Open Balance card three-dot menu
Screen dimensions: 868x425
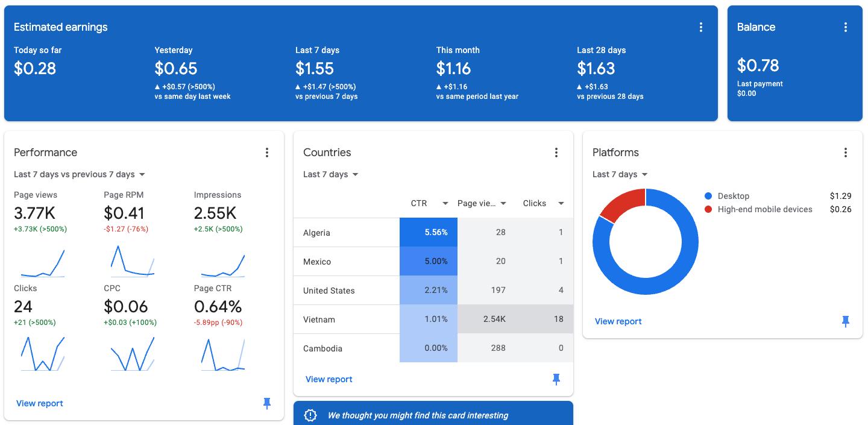point(845,27)
